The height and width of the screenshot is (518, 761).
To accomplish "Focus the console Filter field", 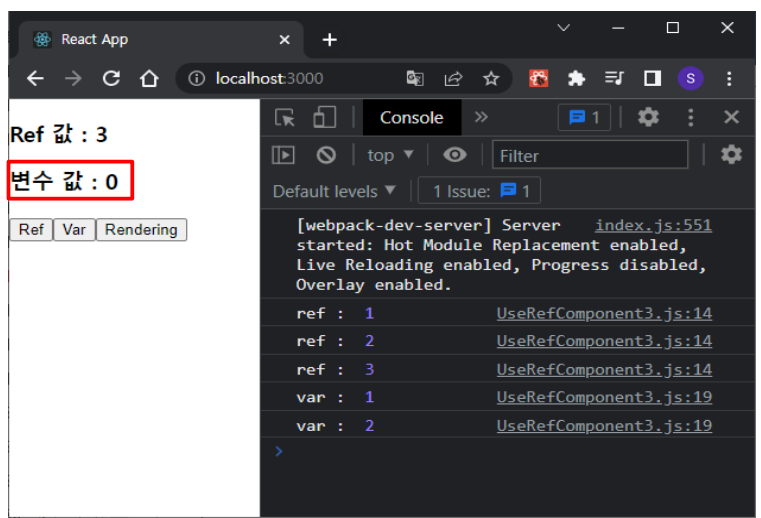I will coord(590,155).
